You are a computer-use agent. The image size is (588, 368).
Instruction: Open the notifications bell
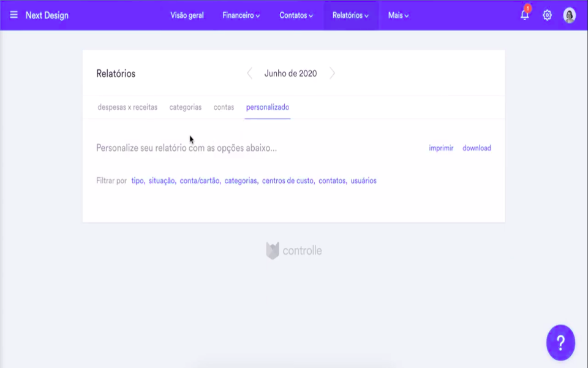(x=525, y=14)
